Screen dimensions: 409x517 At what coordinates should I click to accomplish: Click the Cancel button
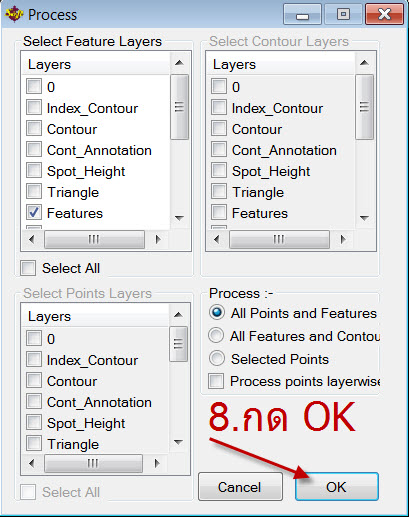(x=240, y=487)
